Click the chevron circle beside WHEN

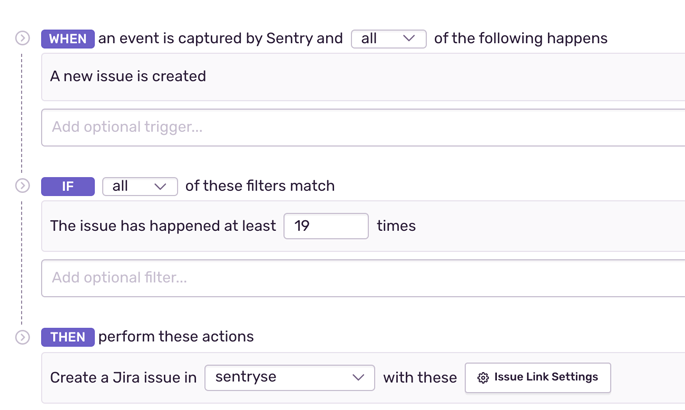click(22, 38)
